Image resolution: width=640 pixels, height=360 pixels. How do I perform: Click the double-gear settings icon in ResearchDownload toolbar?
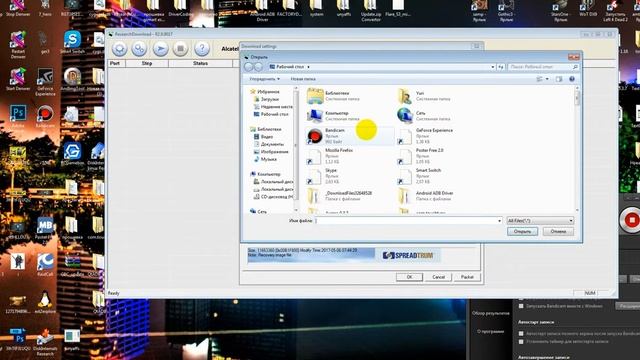pos(139,49)
